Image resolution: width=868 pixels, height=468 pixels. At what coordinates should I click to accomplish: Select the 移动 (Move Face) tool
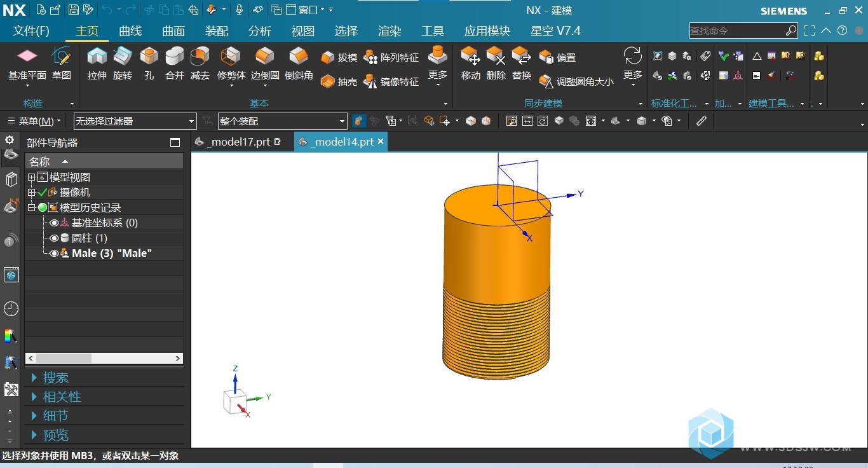tap(471, 64)
